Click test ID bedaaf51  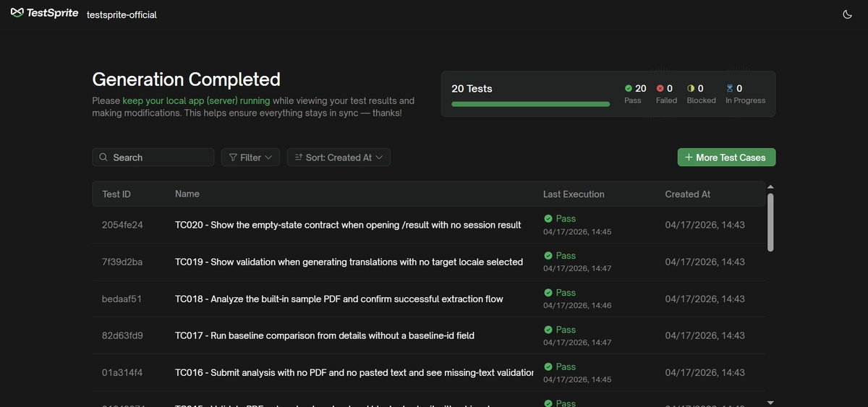tap(122, 299)
